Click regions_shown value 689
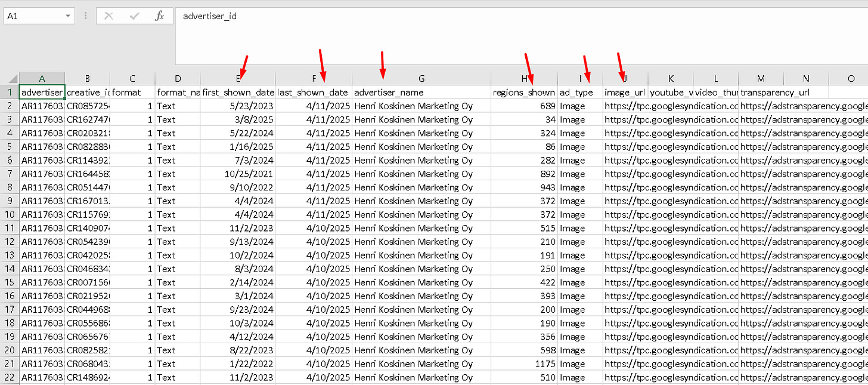The image size is (868, 385). 525,106
